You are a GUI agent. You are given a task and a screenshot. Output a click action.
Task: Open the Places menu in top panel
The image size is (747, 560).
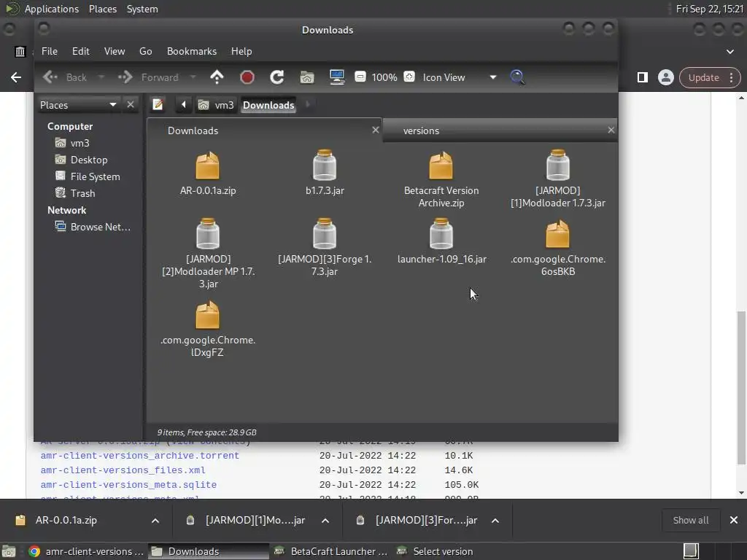coord(103,9)
